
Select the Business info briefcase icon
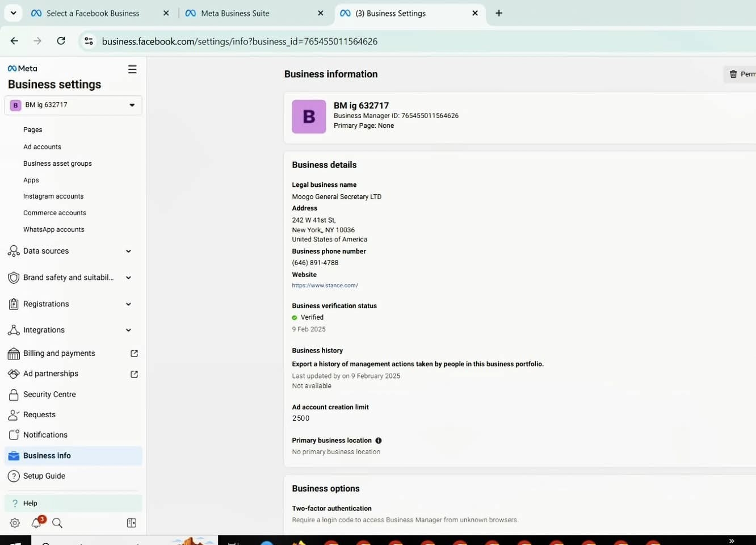tap(14, 456)
